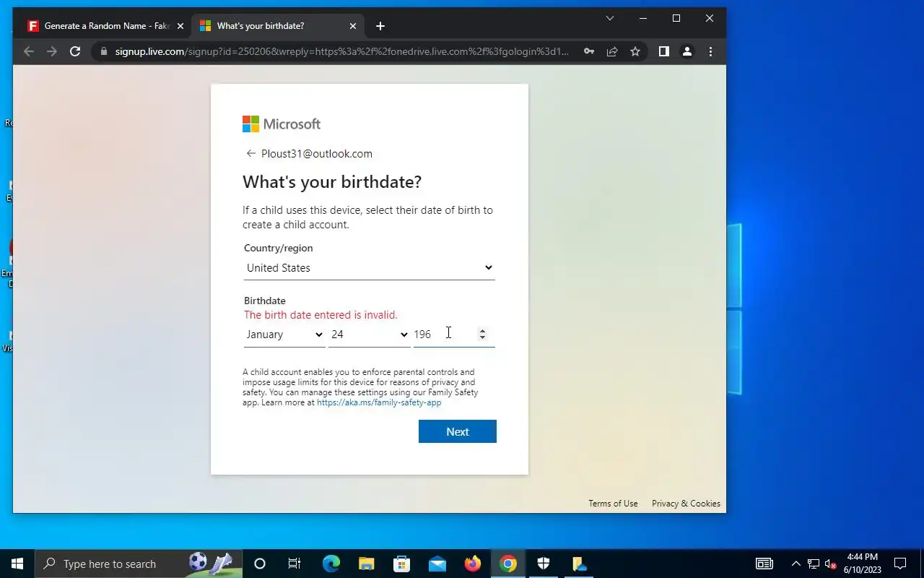This screenshot has height=578, width=924.
Task: Open Task View on taskbar
Action: 295,564
